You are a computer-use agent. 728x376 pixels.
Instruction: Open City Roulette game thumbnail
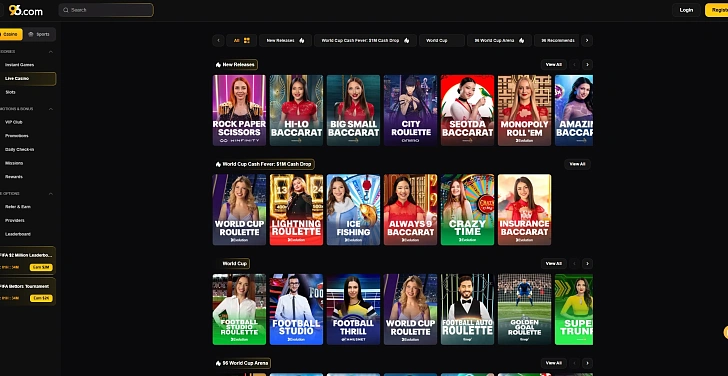410,110
